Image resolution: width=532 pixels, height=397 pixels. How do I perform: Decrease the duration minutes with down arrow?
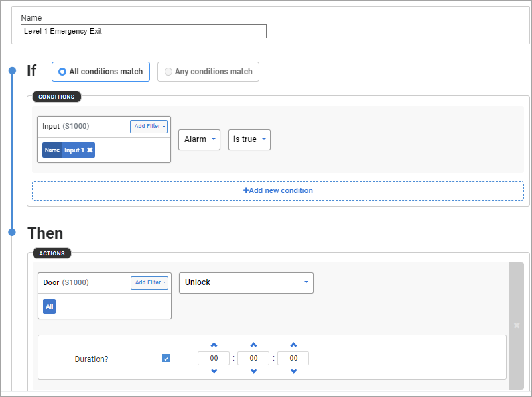(253, 371)
